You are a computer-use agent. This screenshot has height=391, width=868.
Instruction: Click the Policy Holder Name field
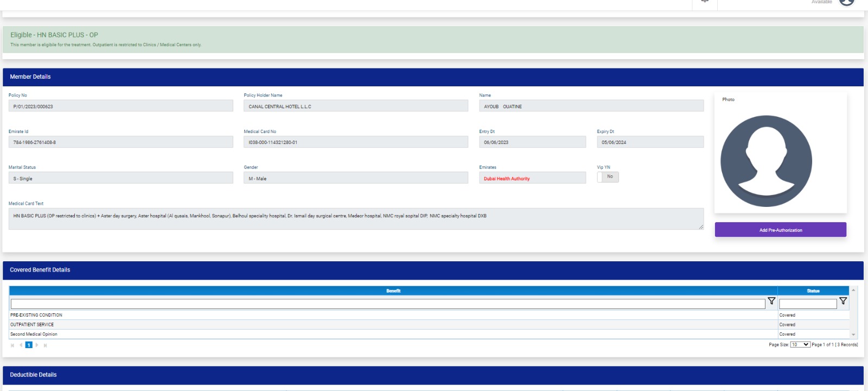pyautogui.click(x=356, y=106)
